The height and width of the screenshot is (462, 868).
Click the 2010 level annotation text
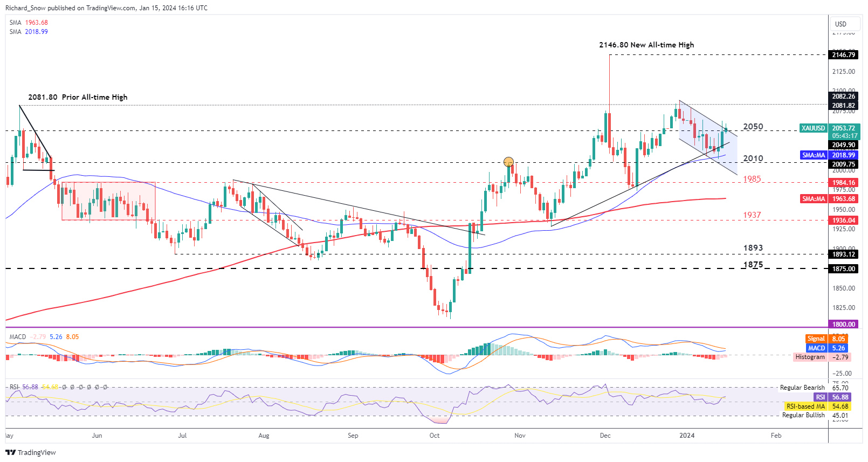(753, 158)
